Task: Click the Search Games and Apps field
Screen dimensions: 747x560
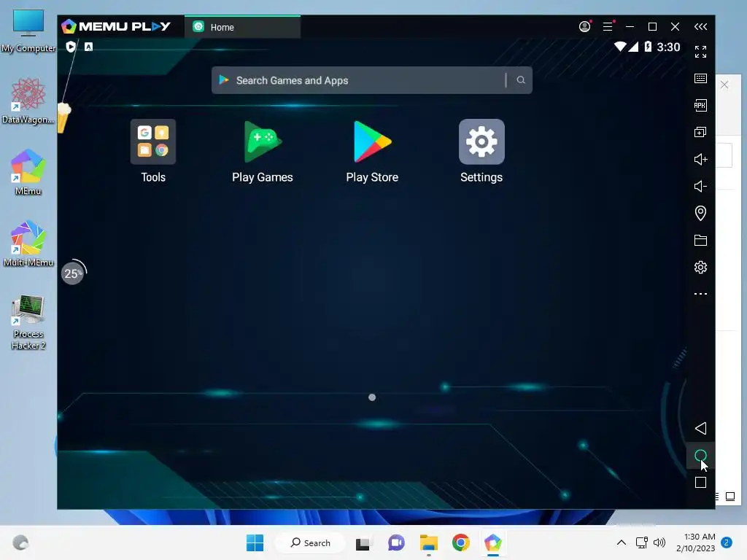Action: click(371, 80)
